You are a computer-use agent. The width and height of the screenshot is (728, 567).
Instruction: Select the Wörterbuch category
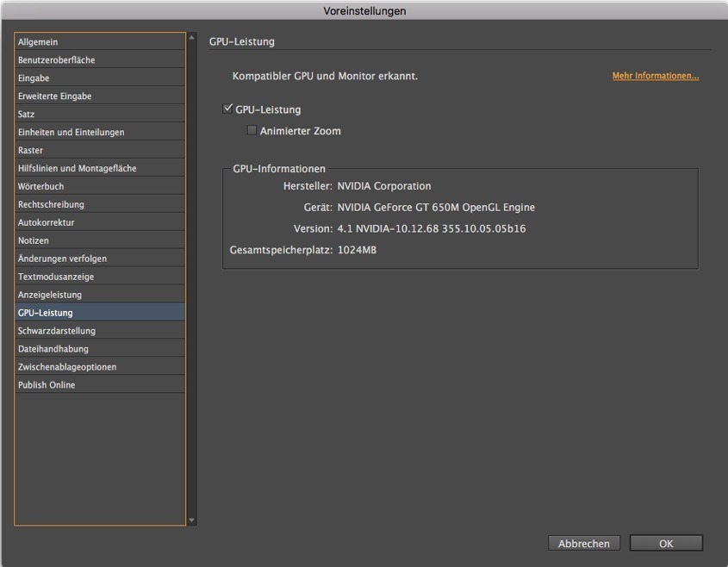tap(100, 187)
